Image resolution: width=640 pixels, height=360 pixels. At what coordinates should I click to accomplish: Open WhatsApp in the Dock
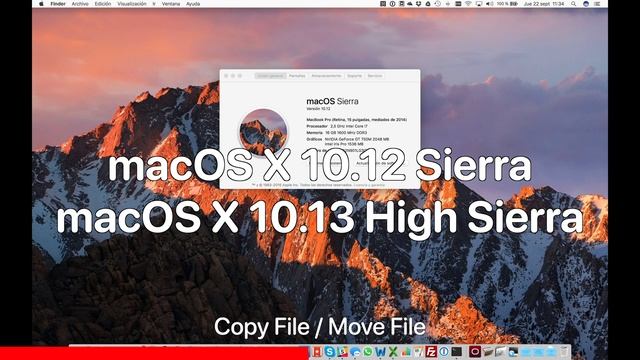[368, 351]
